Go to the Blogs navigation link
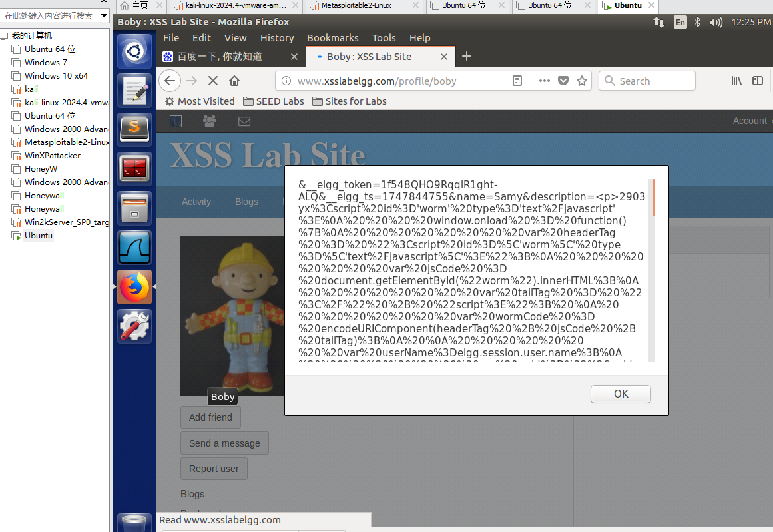 coord(246,202)
